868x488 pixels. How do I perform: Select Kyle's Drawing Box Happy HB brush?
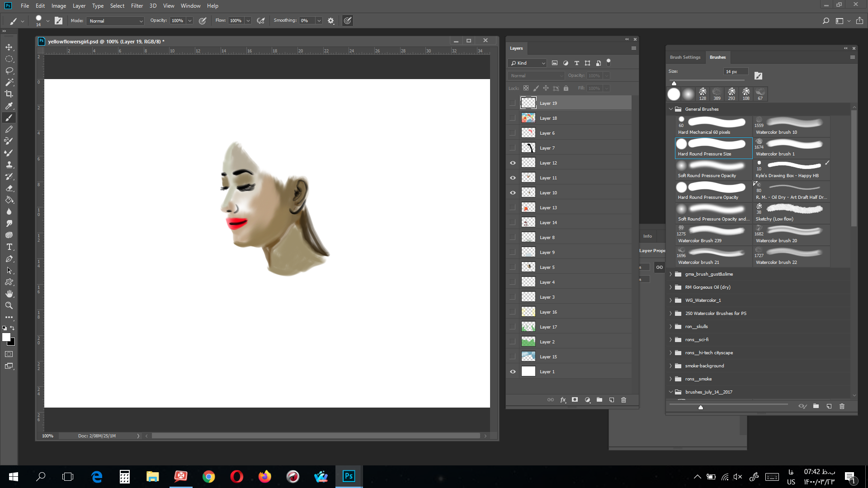coord(792,170)
